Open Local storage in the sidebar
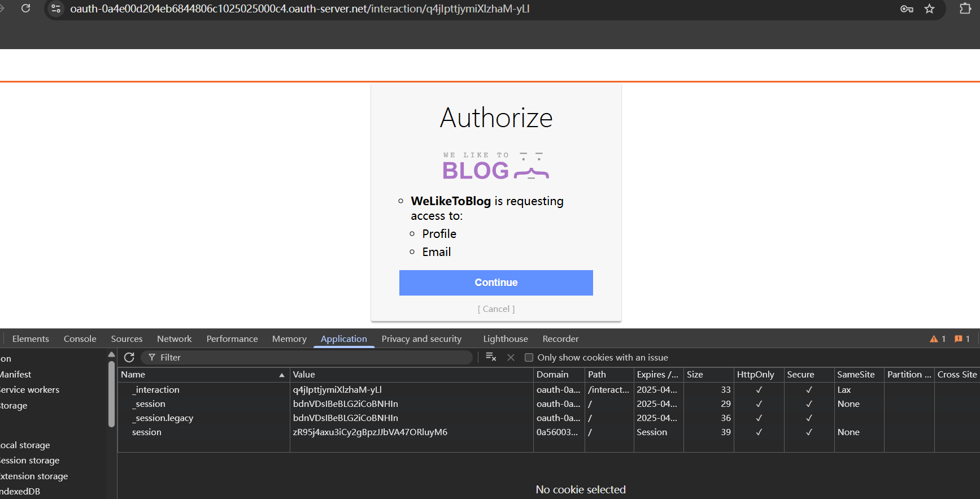This screenshot has width=980, height=499. click(x=25, y=445)
